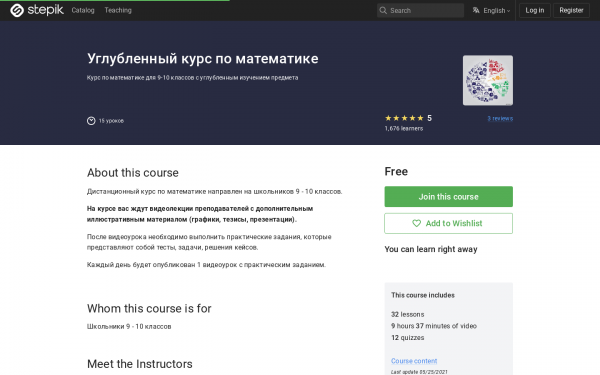Click the 32 lessons text
This screenshot has width=600, height=375.
click(408, 314)
